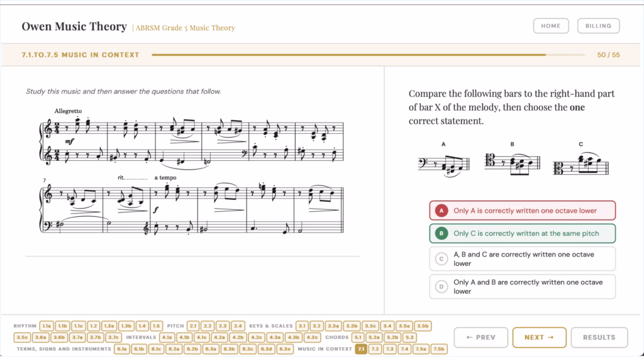The image size is (644, 357).
Task: Open Chords section 5.2a
Action: (x=374, y=338)
